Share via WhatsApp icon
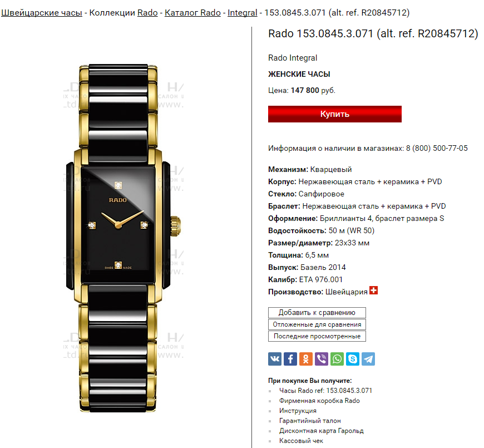Image resolution: width=484 pixels, height=448 pixels. [337, 359]
